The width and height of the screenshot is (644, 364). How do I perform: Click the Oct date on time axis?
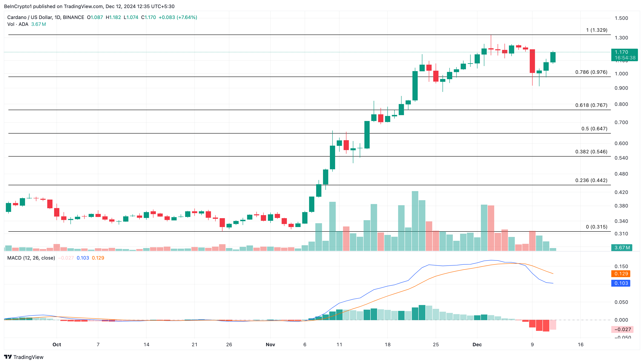click(57, 344)
